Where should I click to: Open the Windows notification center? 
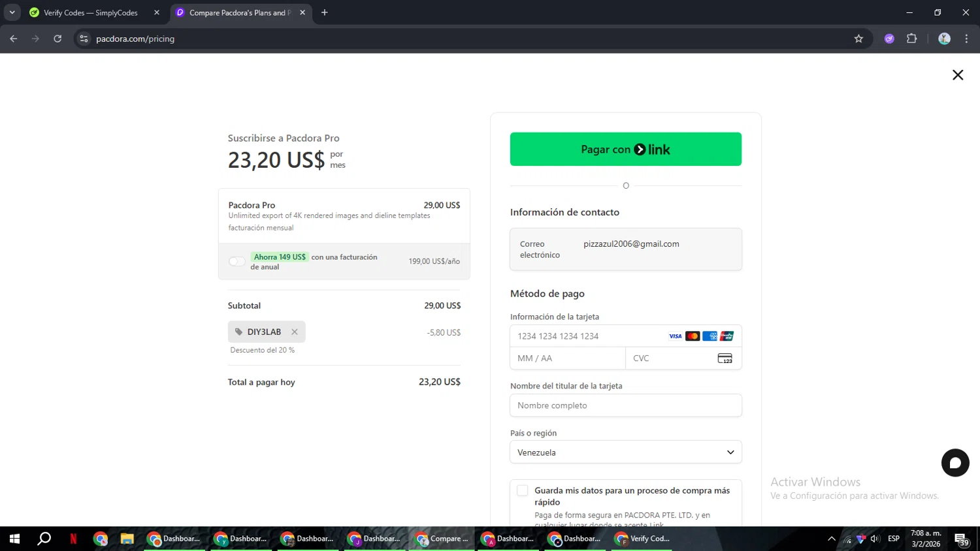[x=962, y=539]
